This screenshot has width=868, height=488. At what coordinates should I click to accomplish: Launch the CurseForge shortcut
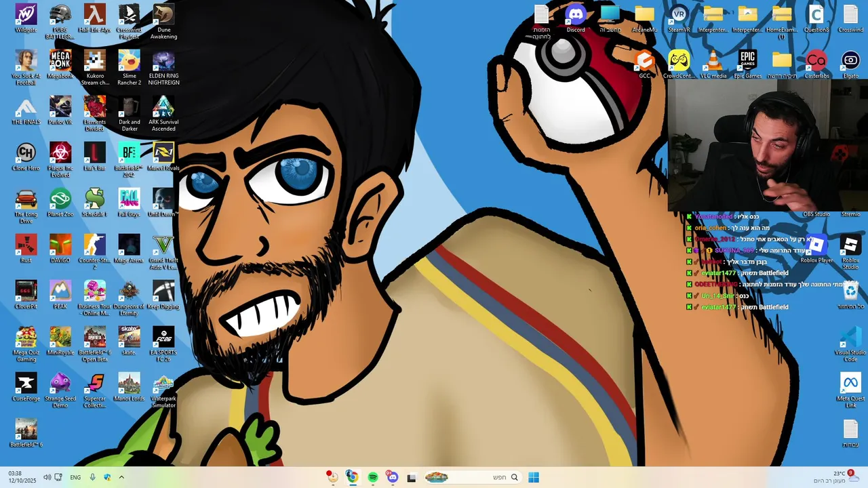[26, 387]
